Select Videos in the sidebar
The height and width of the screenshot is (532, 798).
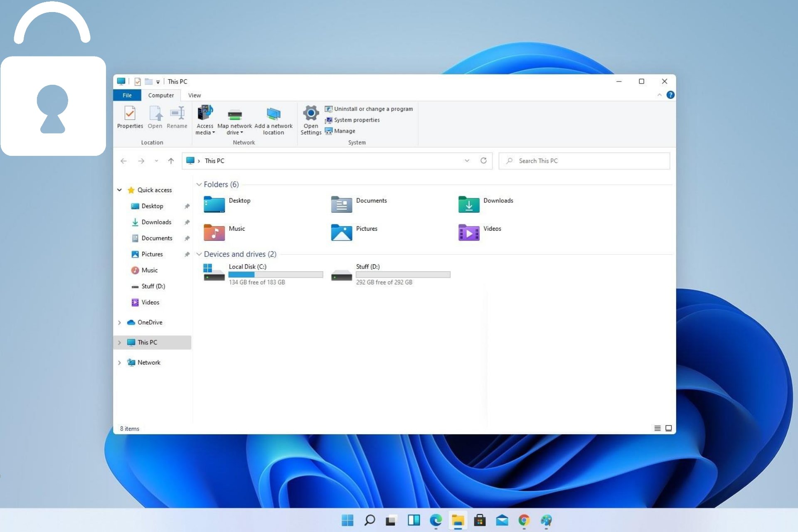click(x=150, y=302)
